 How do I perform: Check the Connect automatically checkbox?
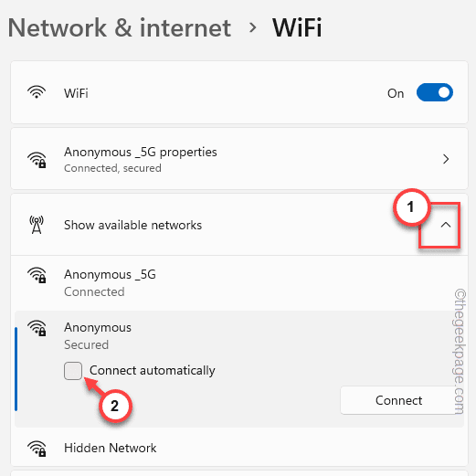click(73, 371)
